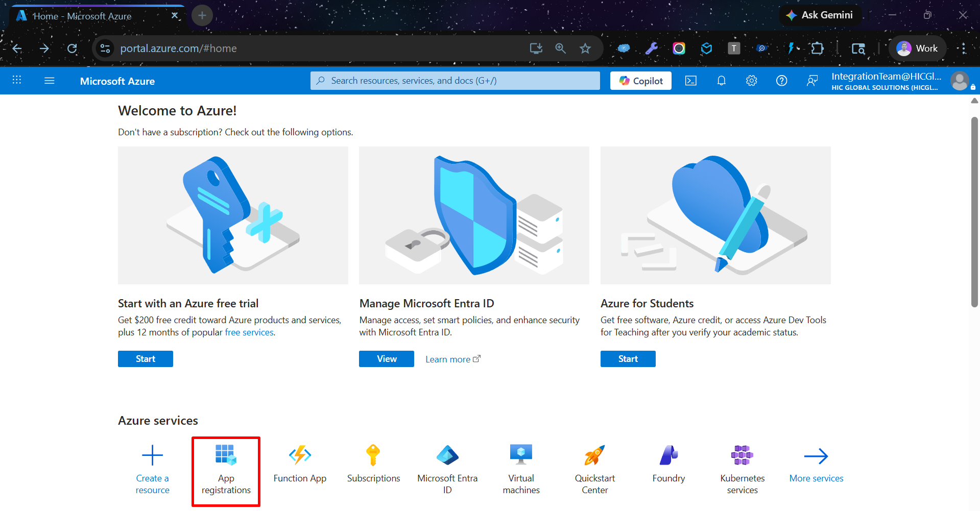Open a new browser tab
Screen dimensions: 980x511
point(202,15)
